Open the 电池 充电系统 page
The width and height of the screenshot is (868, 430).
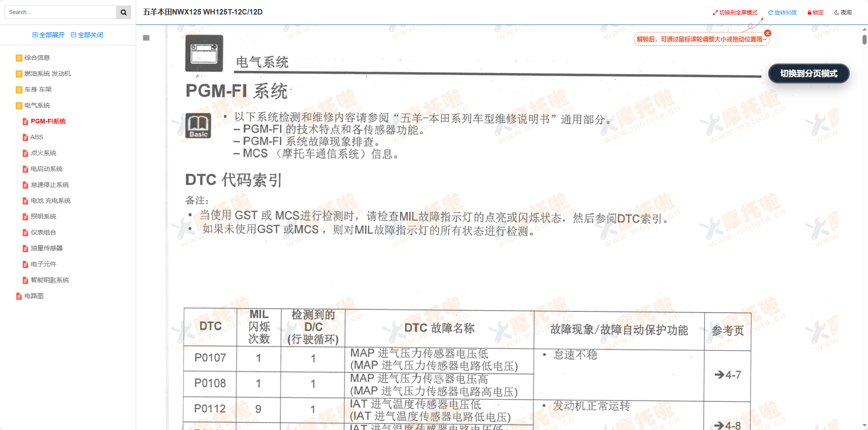51,200
